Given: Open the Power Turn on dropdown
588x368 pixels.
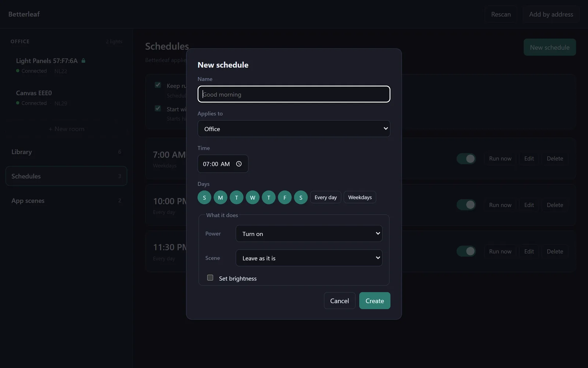Looking at the screenshot, I should pos(309,234).
